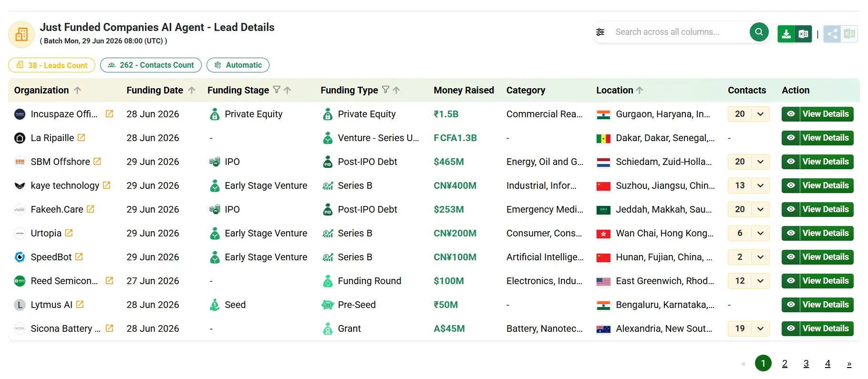868x379 pixels.
Task: Expand contacts dropdown for SBM Offshore row
Action: point(760,162)
